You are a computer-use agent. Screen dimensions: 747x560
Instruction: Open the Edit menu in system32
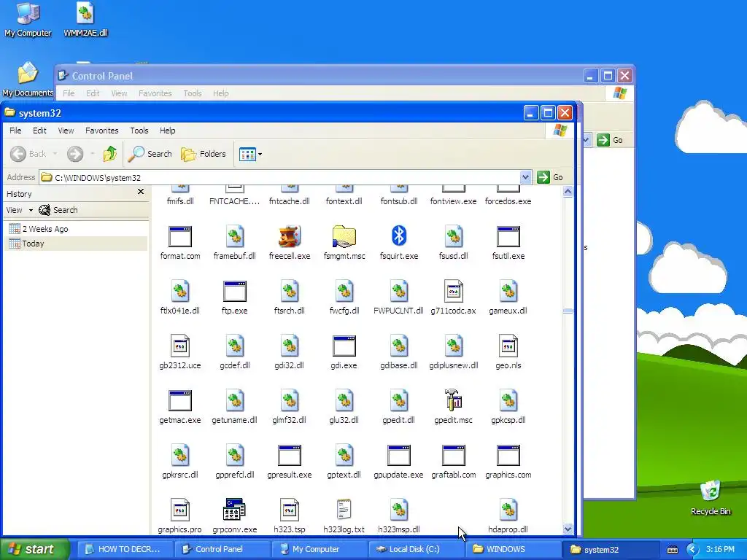click(39, 131)
